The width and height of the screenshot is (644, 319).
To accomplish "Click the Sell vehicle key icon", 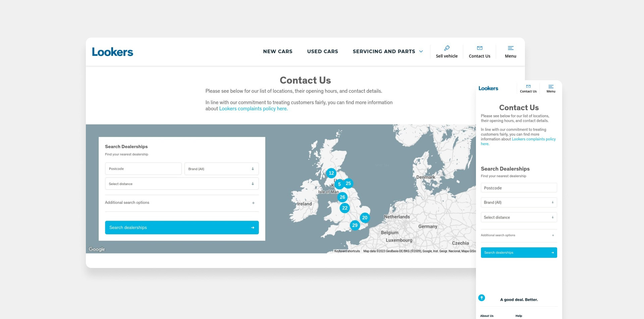I will [447, 48].
